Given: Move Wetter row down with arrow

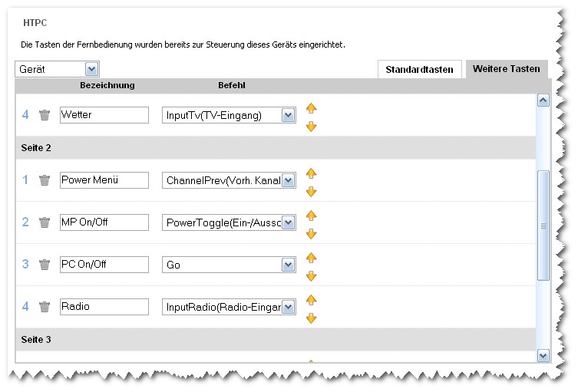Looking at the screenshot, I should coord(311,127).
